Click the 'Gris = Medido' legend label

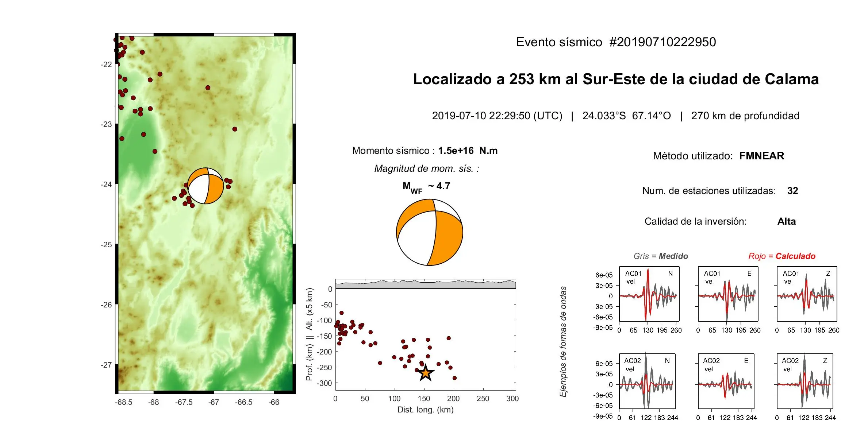(661, 256)
